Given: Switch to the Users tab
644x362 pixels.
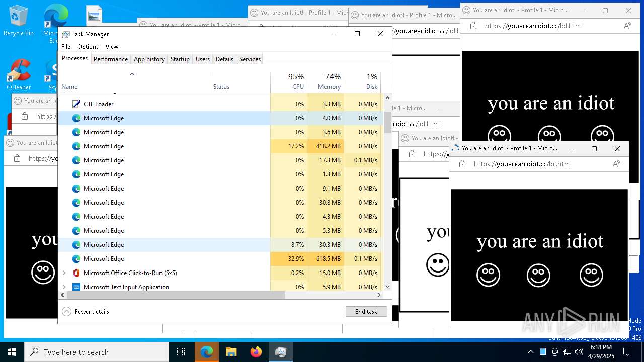Looking at the screenshot, I should pyautogui.click(x=203, y=59).
